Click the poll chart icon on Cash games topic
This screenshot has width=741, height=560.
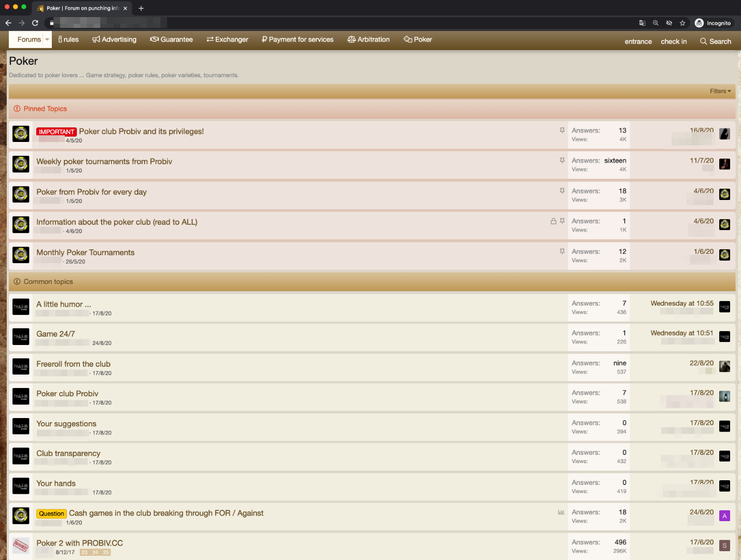[561, 512]
